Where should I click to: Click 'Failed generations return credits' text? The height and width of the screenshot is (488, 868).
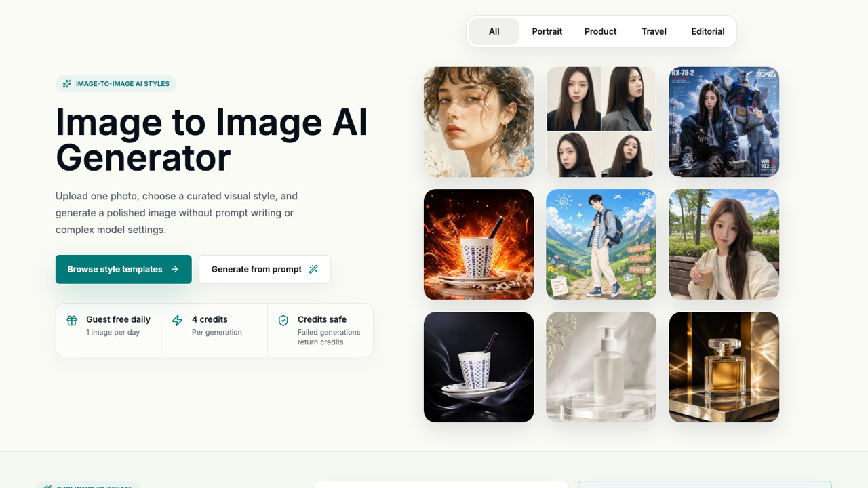point(329,338)
